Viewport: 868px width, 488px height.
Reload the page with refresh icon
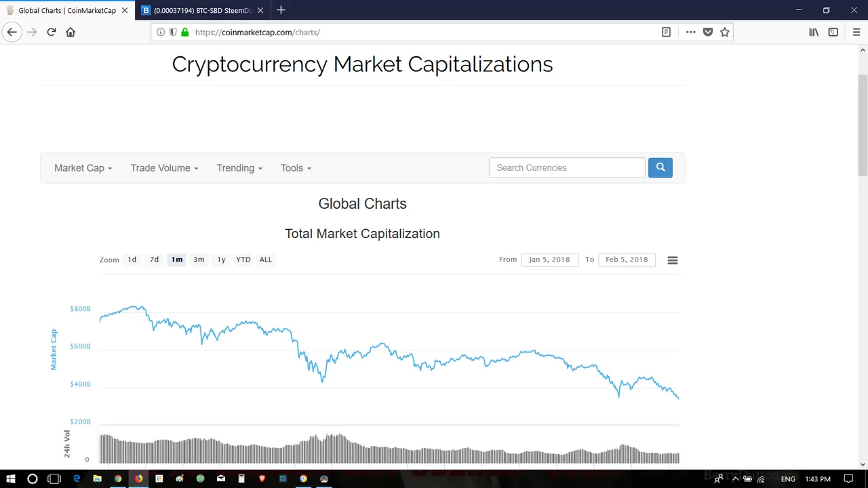[51, 32]
